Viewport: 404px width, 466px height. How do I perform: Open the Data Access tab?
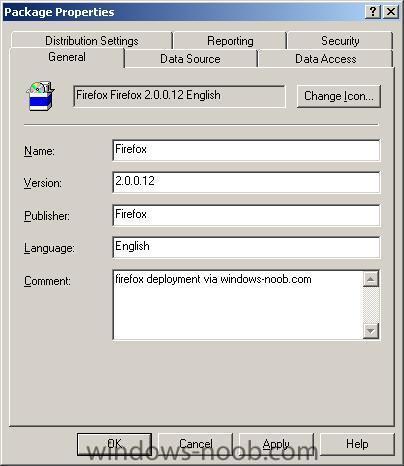tap(326, 59)
